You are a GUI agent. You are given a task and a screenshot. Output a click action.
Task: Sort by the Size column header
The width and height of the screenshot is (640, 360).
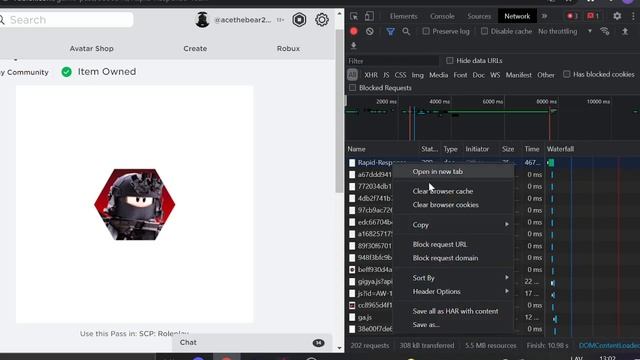tap(508, 149)
